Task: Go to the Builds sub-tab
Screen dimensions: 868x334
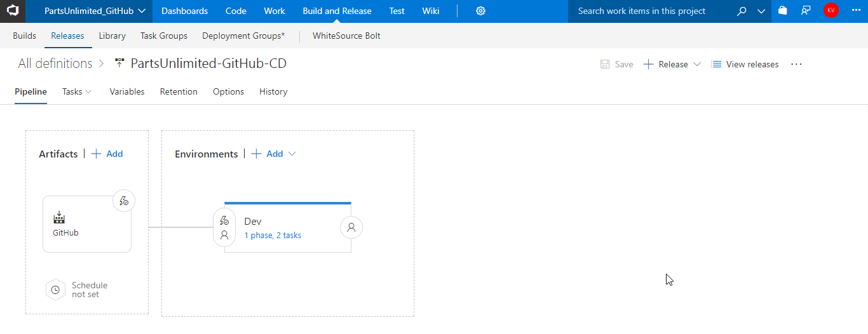Action: pos(25,36)
